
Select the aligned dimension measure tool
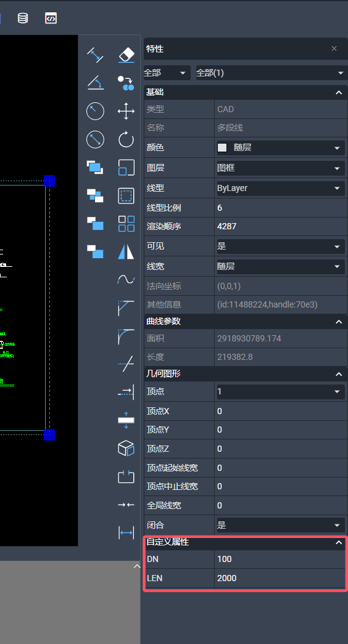click(x=95, y=55)
